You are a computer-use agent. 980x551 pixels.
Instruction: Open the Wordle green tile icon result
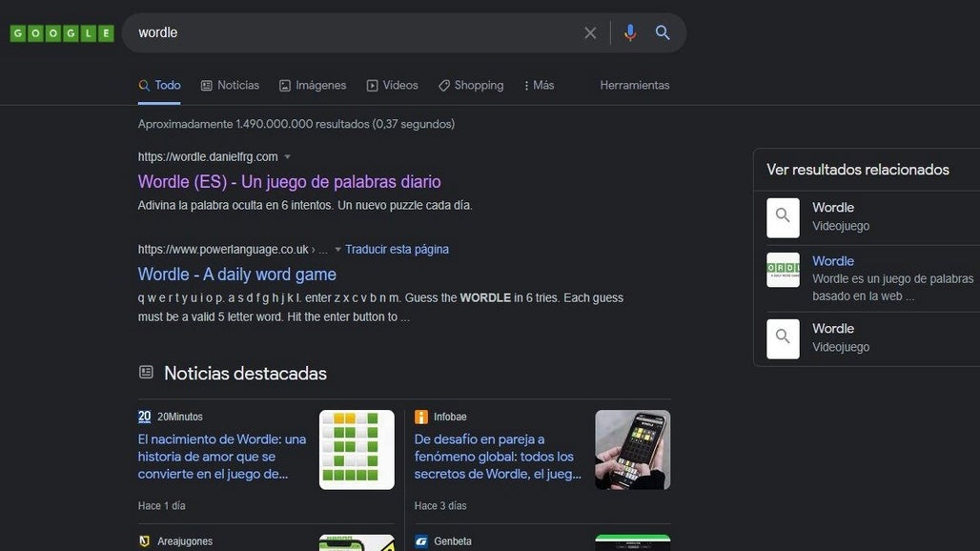point(783,270)
